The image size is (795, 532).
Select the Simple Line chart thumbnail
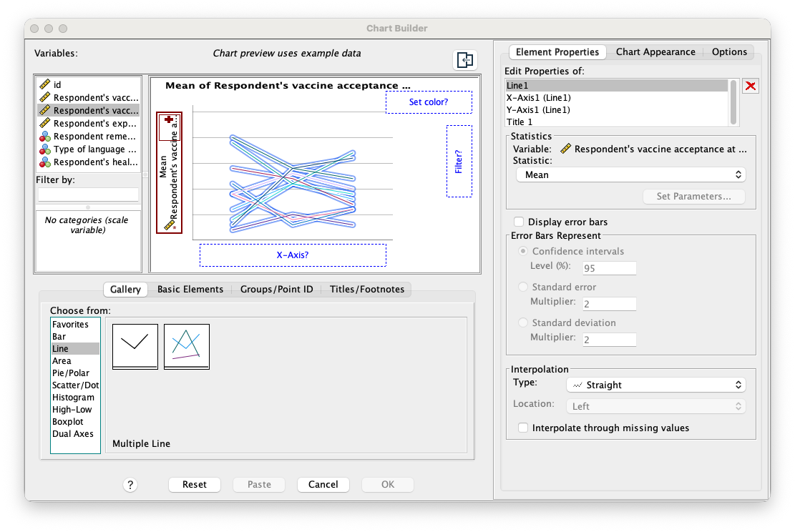click(135, 347)
